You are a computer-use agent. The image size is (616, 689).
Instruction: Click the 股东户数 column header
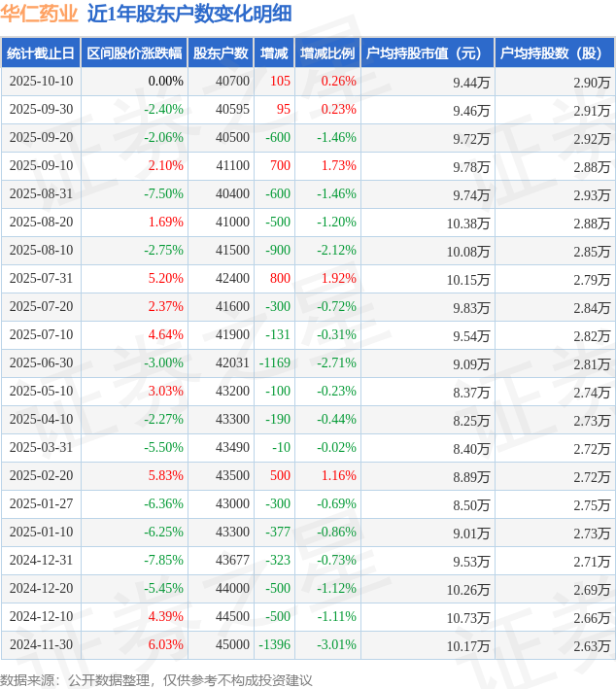(x=221, y=53)
